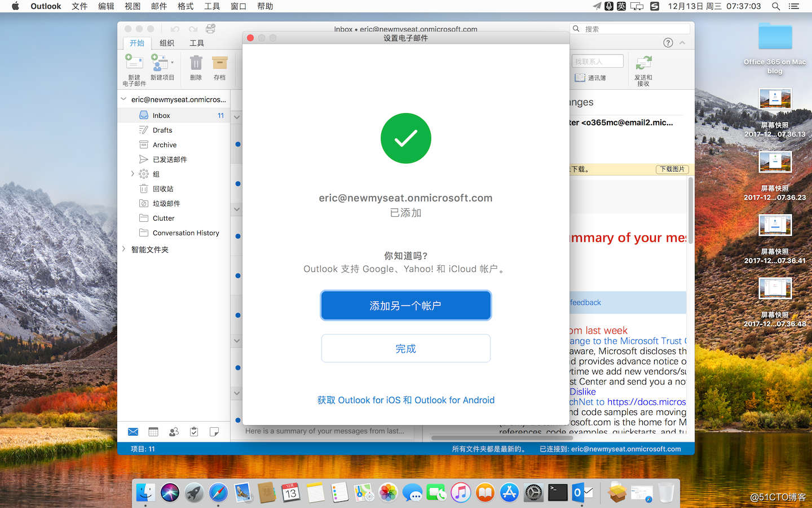Image resolution: width=812 pixels, height=508 pixels.
Task: Click the 添加另一个帐户 button
Action: pos(405,305)
